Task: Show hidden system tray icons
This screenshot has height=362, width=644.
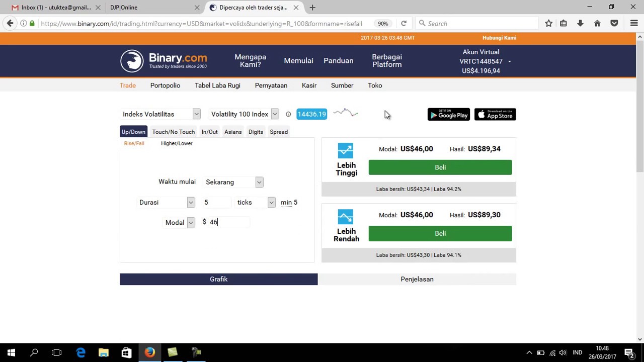Action: click(529, 352)
